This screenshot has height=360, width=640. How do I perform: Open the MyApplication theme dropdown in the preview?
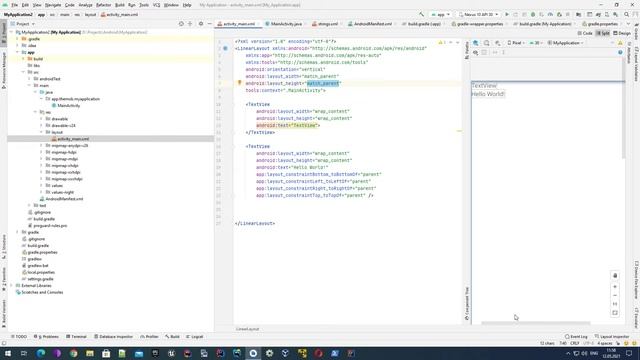565,43
